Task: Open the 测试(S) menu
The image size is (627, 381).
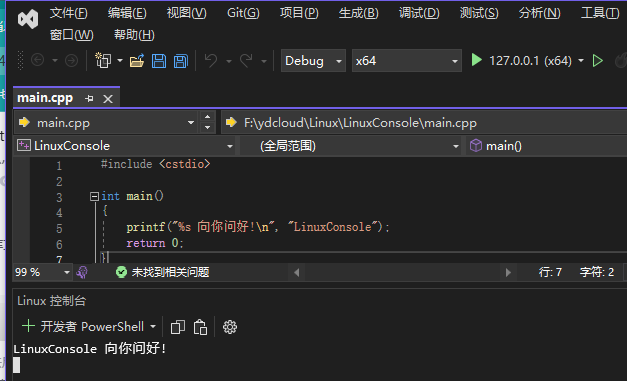Action: point(479,13)
